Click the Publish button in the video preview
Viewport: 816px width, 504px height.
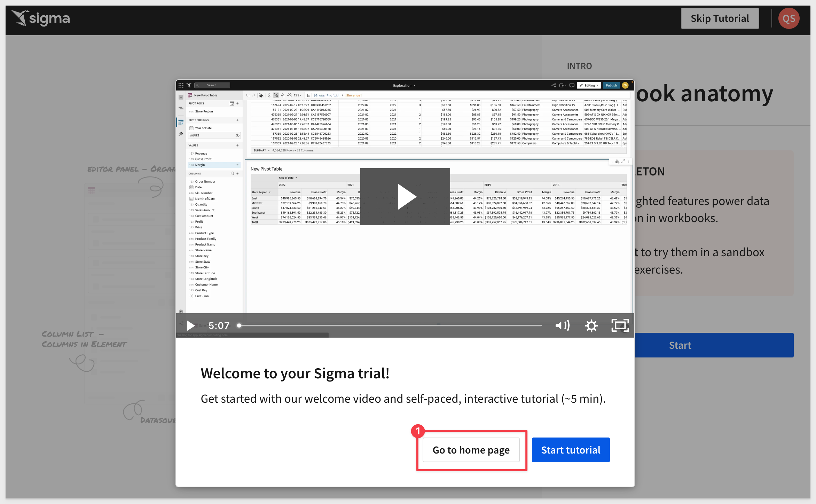[x=611, y=85]
